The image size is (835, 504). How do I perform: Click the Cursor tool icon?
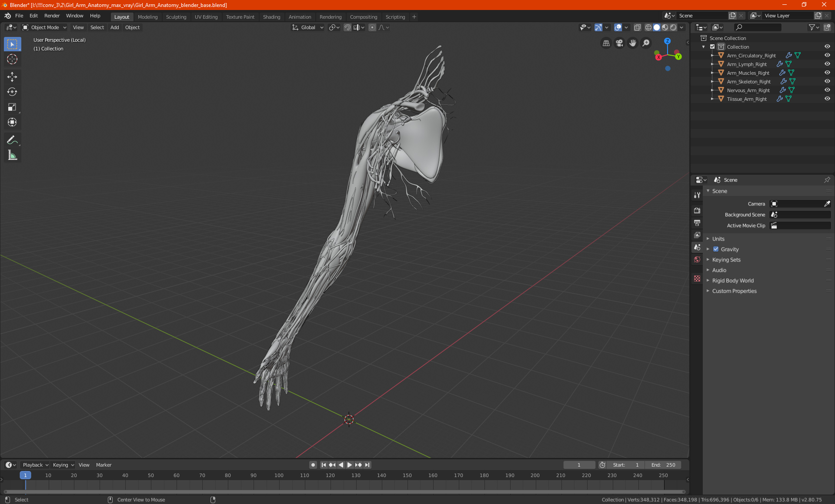(x=12, y=60)
